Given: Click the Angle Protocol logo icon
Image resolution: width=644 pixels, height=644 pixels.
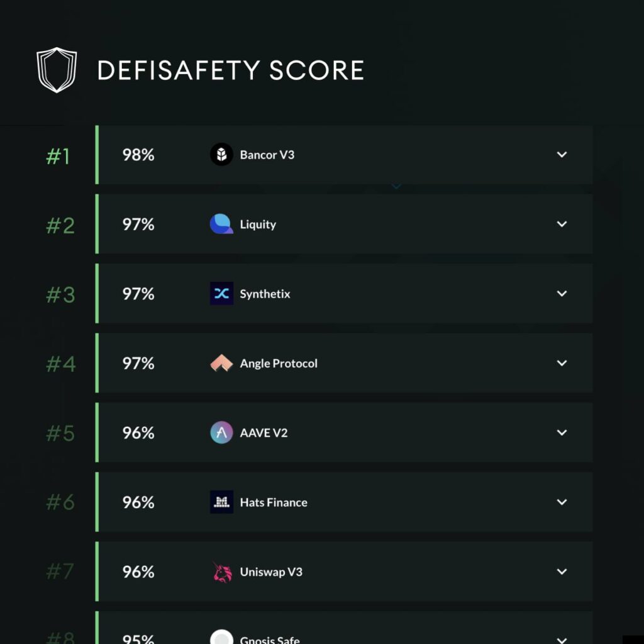Looking at the screenshot, I should pyautogui.click(x=221, y=364).
